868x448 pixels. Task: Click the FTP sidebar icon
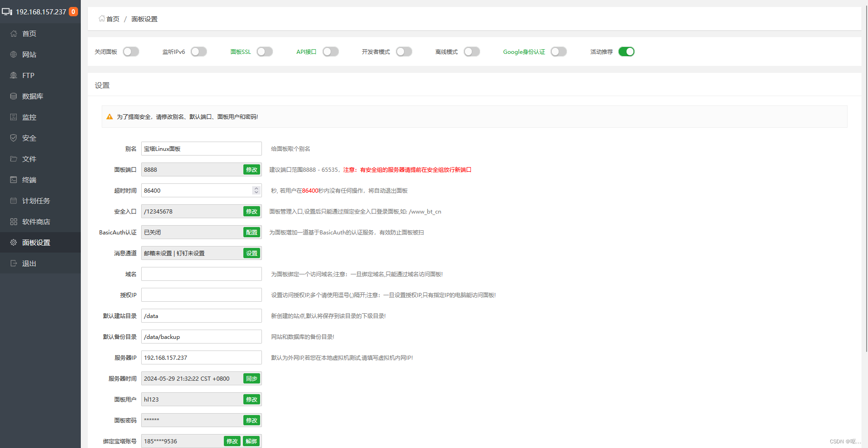[13, 75]
